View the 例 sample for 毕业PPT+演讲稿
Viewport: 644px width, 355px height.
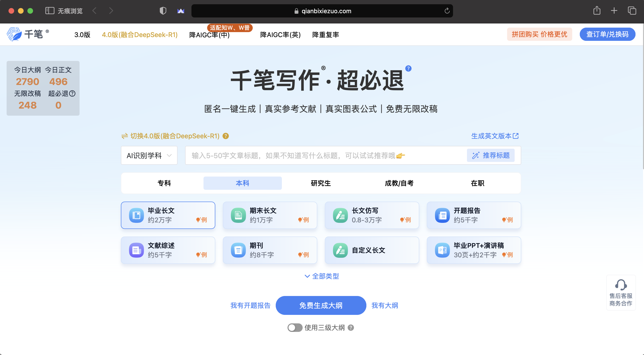pos(508,255)
